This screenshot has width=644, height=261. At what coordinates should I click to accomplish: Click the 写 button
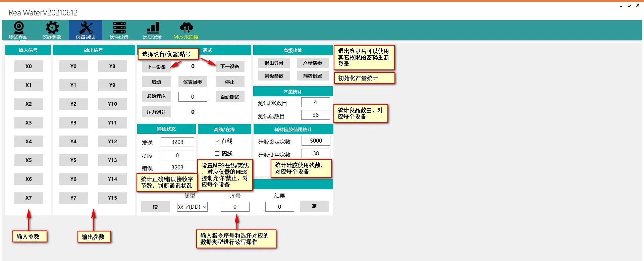(x=314, y=206)
